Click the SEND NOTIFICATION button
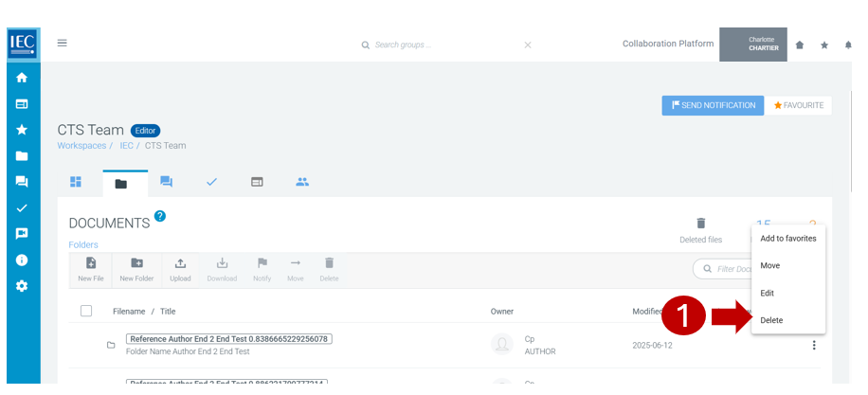868x395 pixels. coord(713,105)
